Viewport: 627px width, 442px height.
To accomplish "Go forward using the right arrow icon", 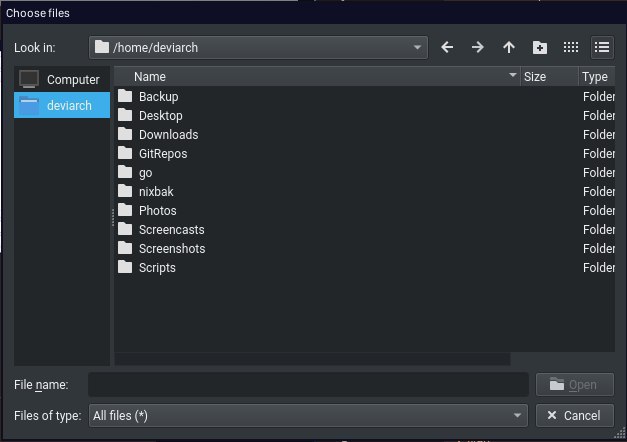I will pyautogui.click(x=477, y=48).
